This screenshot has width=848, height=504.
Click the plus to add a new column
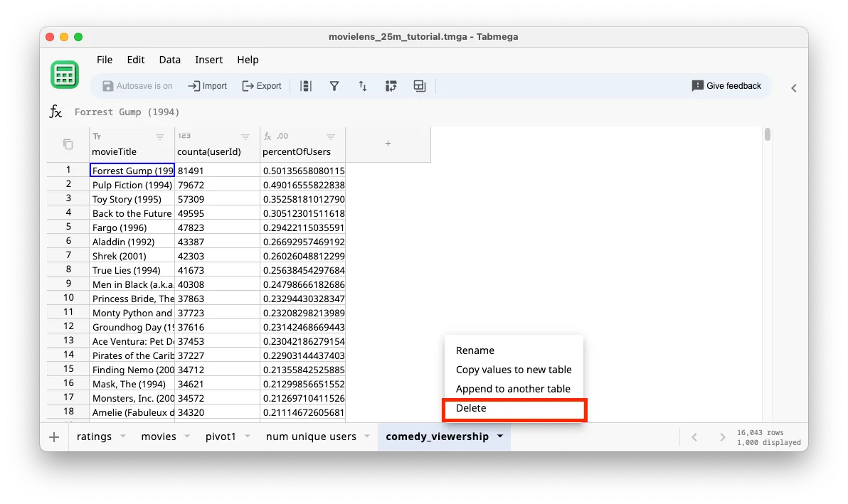388,143
